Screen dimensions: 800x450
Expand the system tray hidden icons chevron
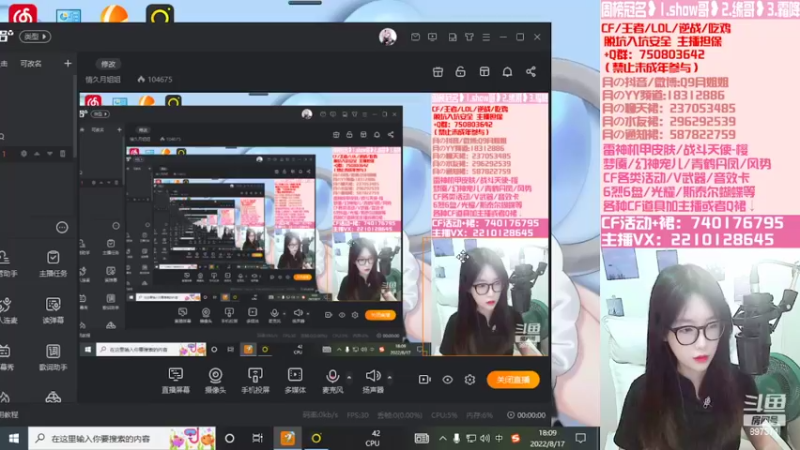442,438
